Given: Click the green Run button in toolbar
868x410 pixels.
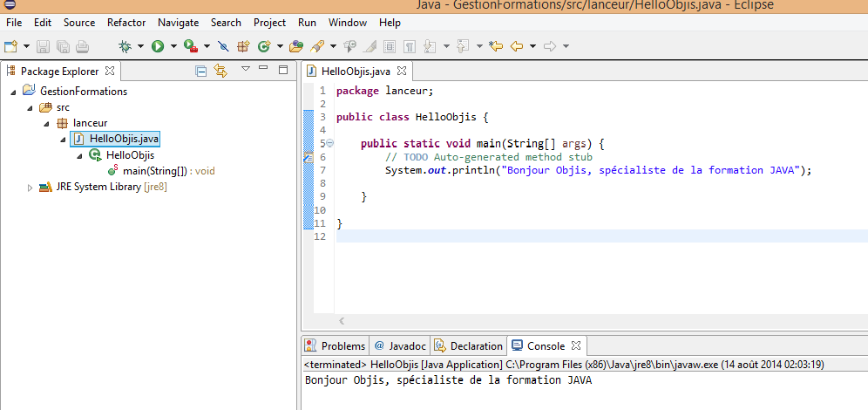Looking at the screenshot, I should pos(158,46).
